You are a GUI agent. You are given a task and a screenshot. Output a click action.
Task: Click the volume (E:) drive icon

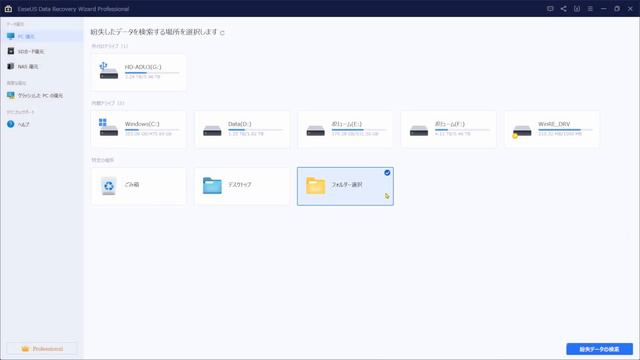pos(316,131)
